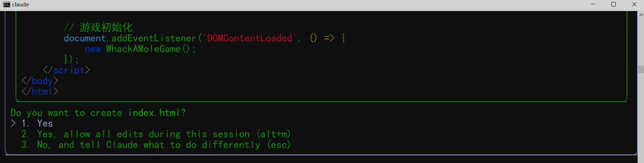Click the (alt+m) shortcut hint
This screenshot has height=163, width=644.
click(x=274, y=134)
